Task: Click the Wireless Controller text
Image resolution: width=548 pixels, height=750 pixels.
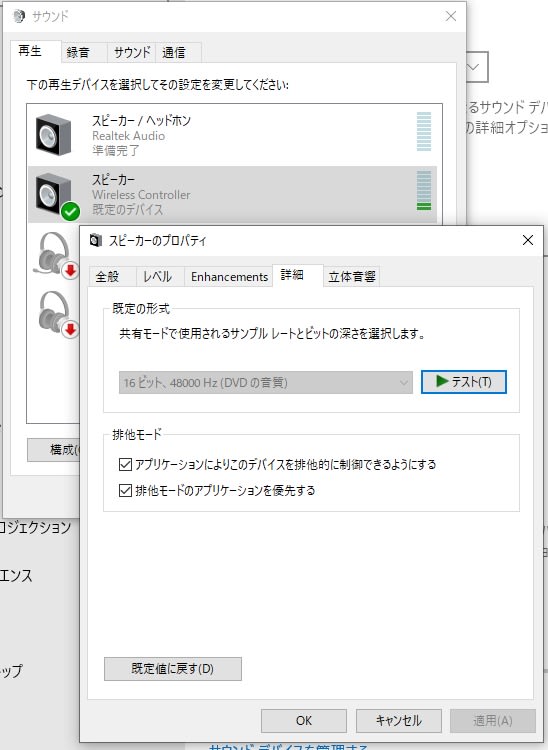Action: 141,195
